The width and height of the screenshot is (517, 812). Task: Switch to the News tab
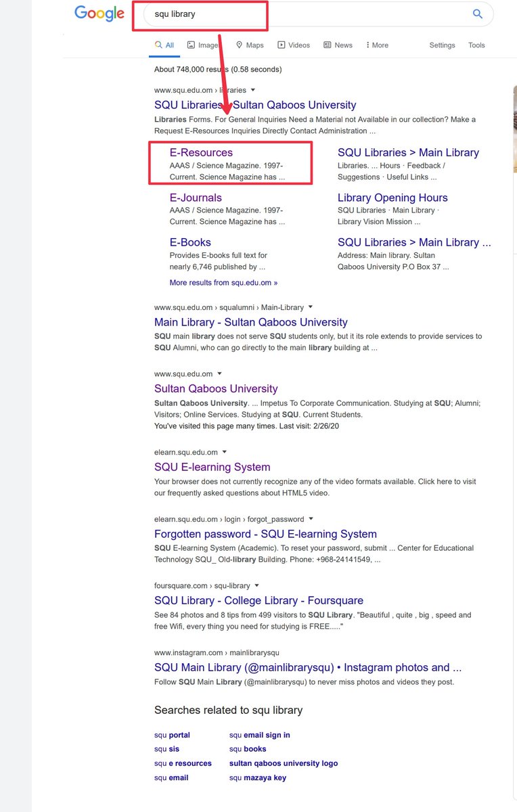point(338,45)
